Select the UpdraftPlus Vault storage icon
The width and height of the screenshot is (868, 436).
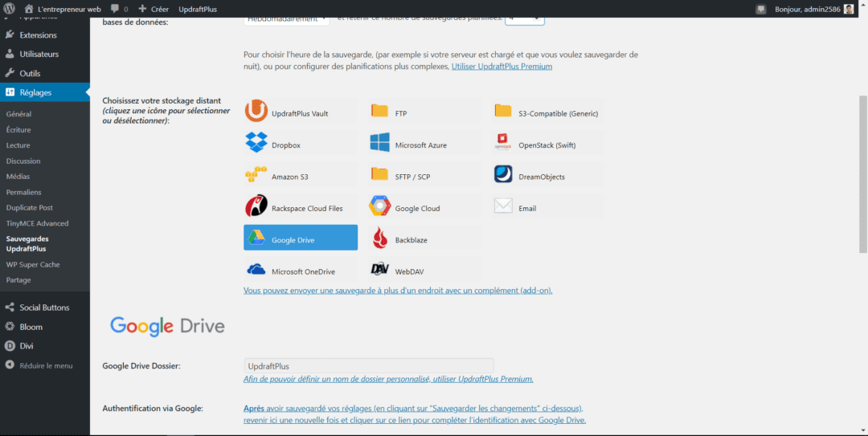click(x=256, y=111)
